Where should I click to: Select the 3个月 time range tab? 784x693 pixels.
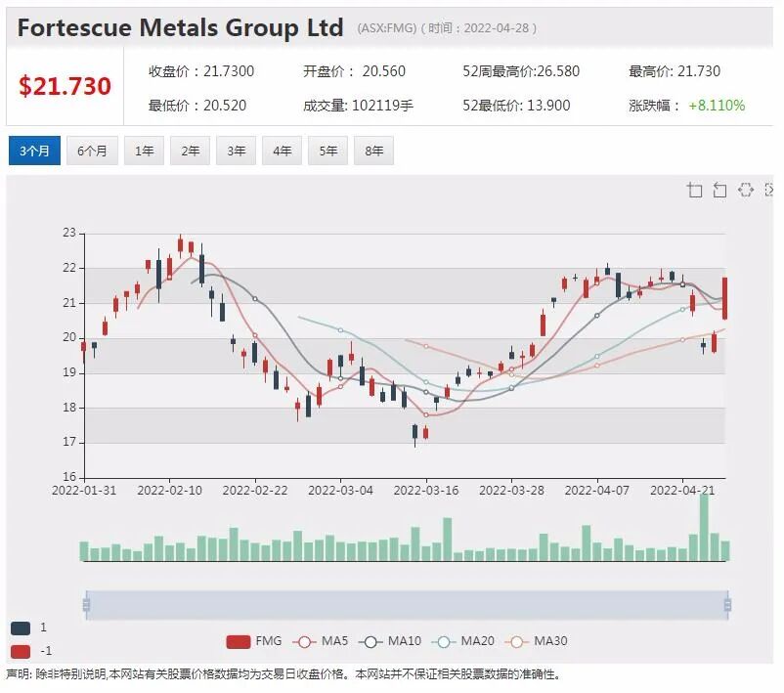tap(34, 151)
